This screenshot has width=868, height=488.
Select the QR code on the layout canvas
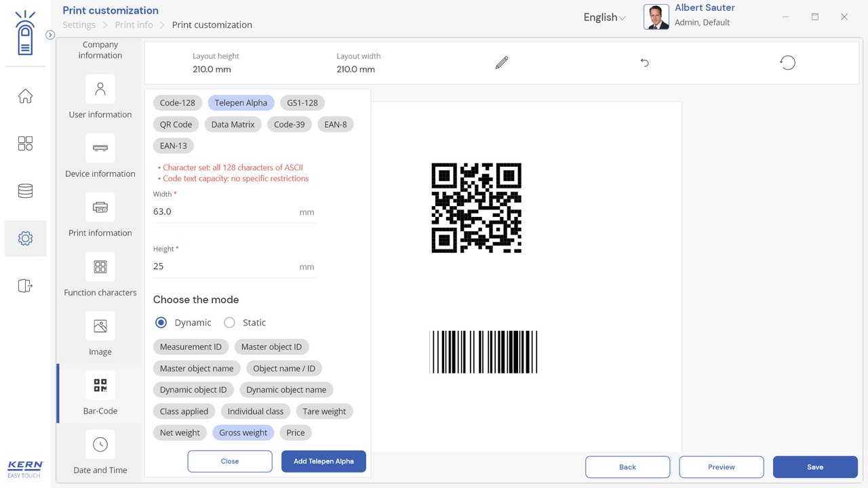[x=476, y=208]
